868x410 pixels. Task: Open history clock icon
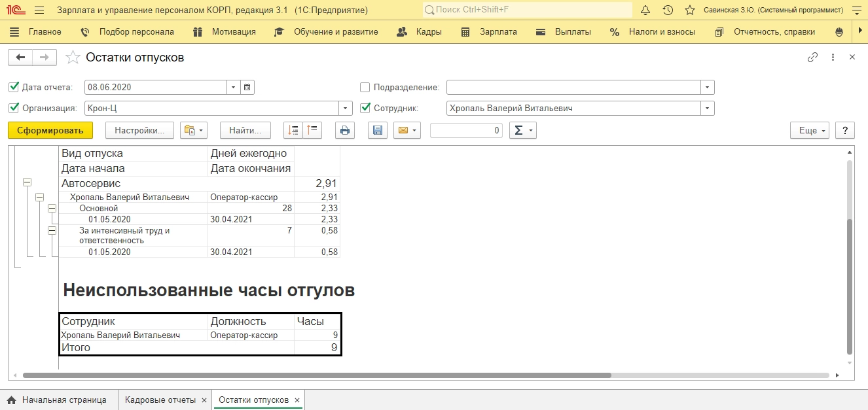(x=667, y=10)
